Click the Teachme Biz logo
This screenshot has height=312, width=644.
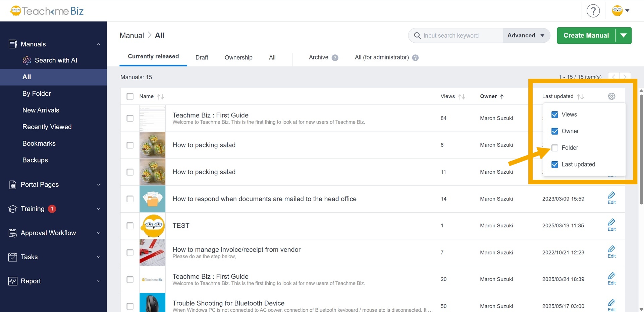click(x=47, y=11)
